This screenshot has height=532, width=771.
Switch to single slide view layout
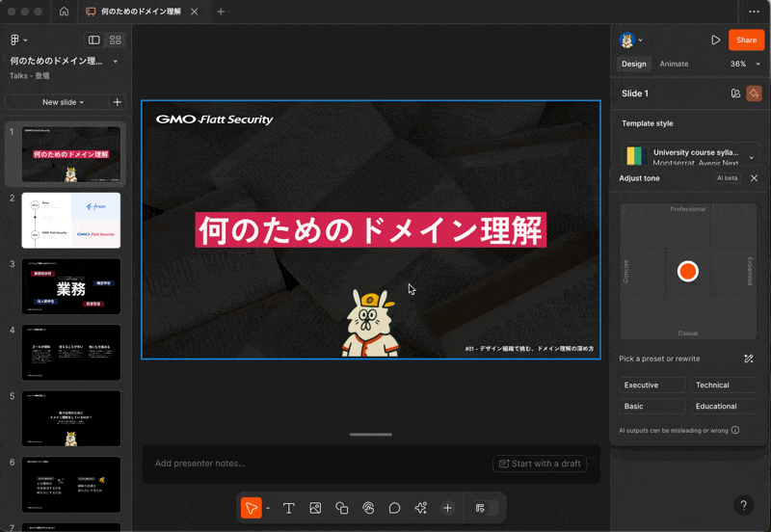[x=93, y=40]
